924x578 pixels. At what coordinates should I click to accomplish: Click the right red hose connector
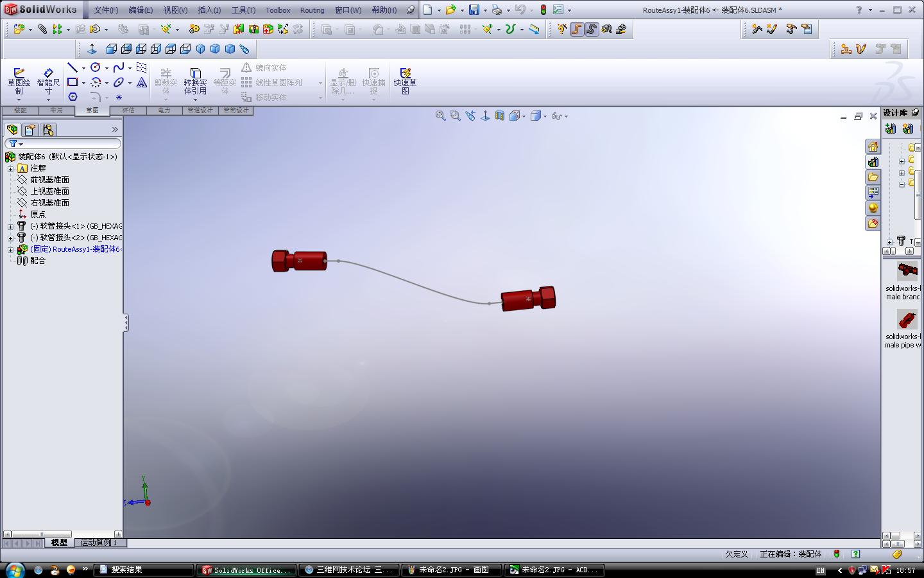[528, 299]
